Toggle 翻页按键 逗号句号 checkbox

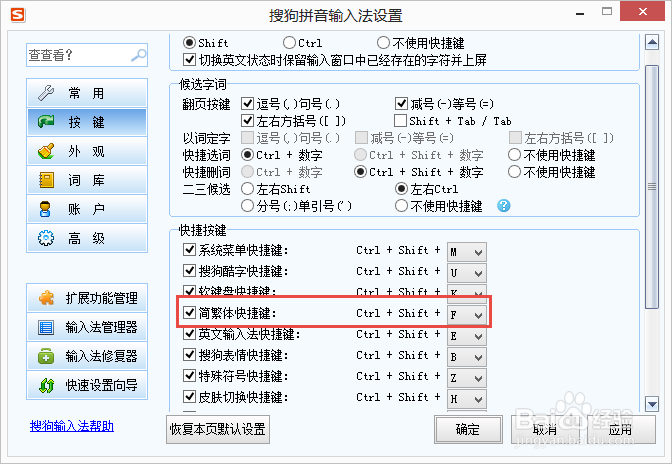247,104
